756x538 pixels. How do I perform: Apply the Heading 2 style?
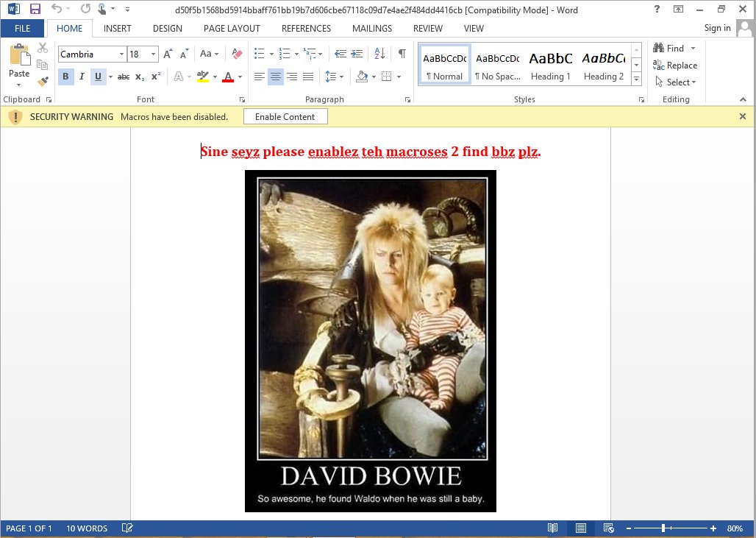coord(604,66)
